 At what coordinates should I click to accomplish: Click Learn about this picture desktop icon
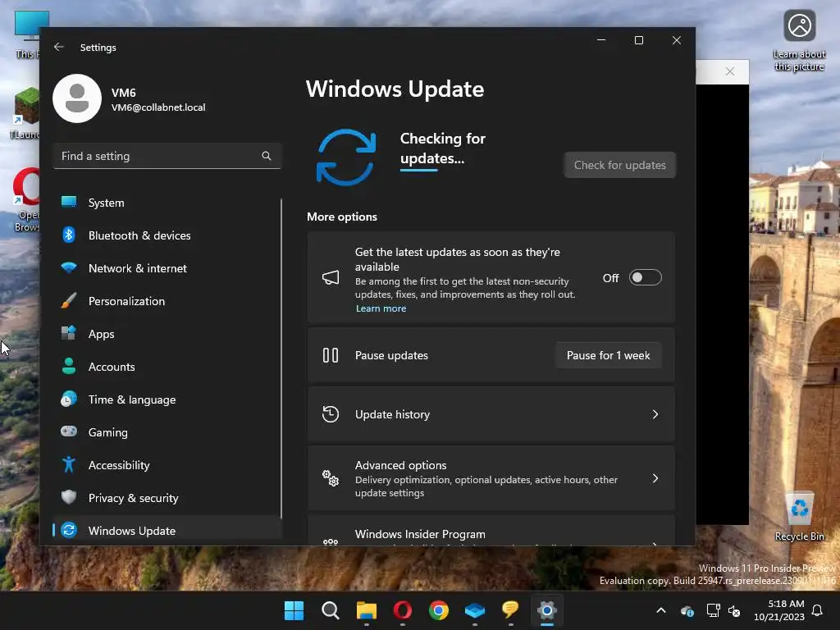click(x=799, y=41)
